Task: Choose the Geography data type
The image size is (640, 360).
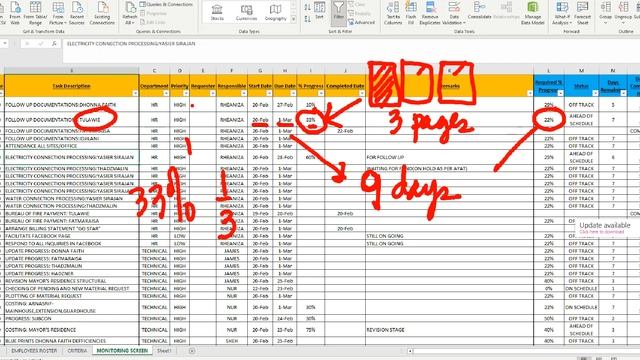Action: pos(276,13)
